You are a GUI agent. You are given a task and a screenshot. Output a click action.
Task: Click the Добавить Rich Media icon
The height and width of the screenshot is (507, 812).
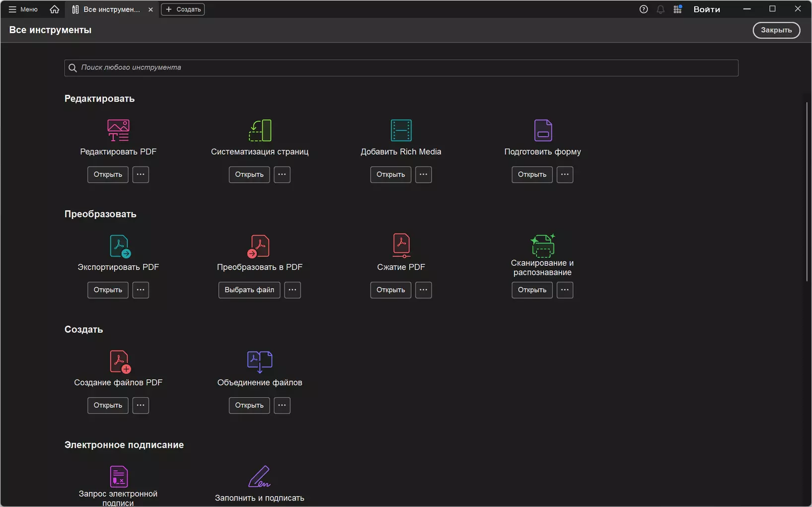pyautogui.click(x=401, y=130)
